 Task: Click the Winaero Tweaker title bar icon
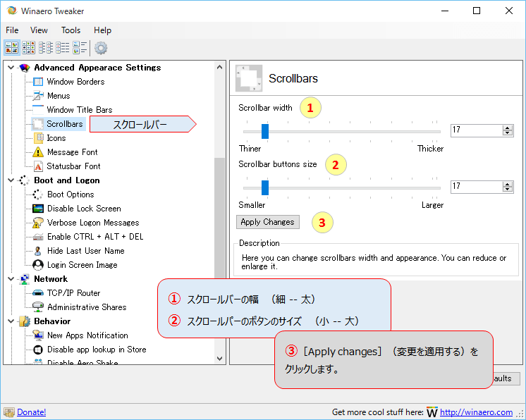[x=11, y=11]
